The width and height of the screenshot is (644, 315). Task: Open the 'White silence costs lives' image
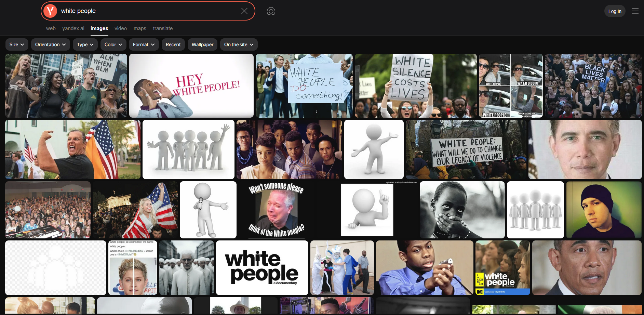pyautogui.click(x=416, y=86)
